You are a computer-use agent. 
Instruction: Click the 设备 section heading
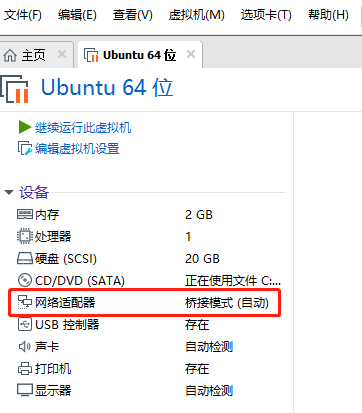tap(34, 192)
